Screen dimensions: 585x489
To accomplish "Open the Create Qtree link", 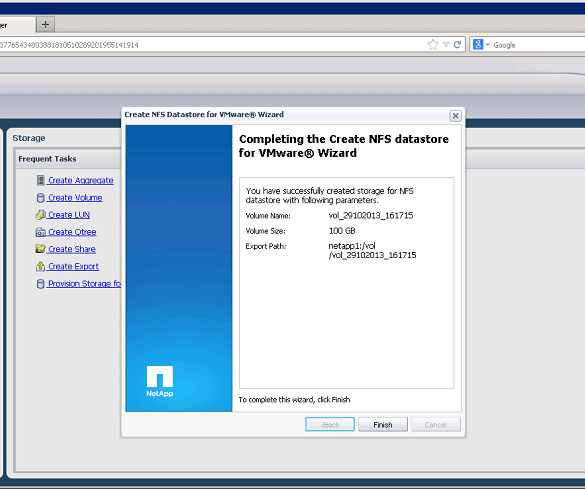I will [72, 232].
